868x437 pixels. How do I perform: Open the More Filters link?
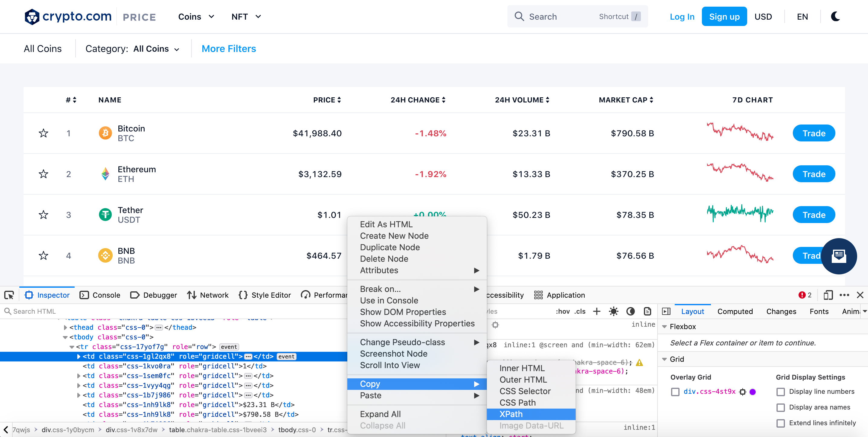tap(229, 49)
